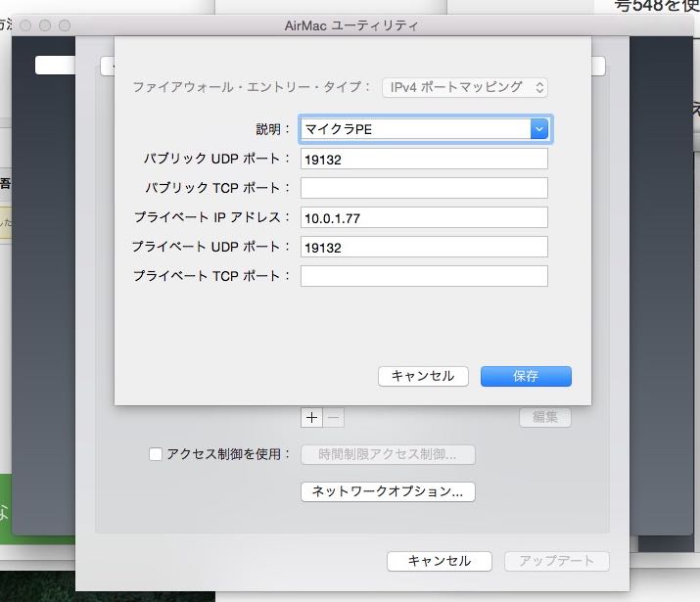This screenshot has width=700, height=602.
Task: Click the 説明 field containing マイクラPE
Action: click(416, 129)
